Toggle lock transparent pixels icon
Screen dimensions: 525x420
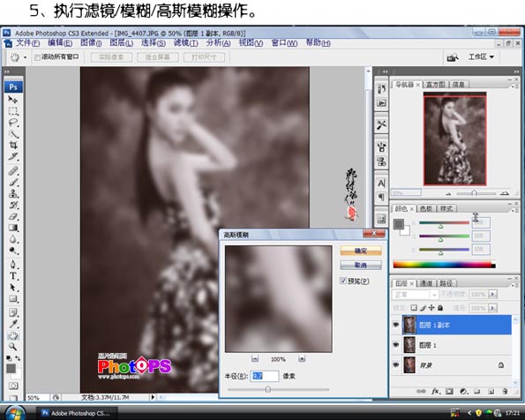pos(414,307)
